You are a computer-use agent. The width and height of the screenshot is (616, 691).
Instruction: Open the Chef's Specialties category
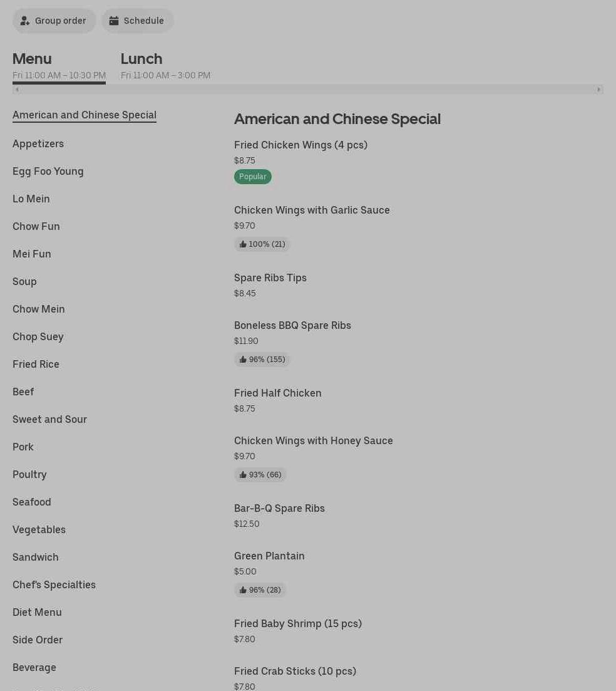54,584
